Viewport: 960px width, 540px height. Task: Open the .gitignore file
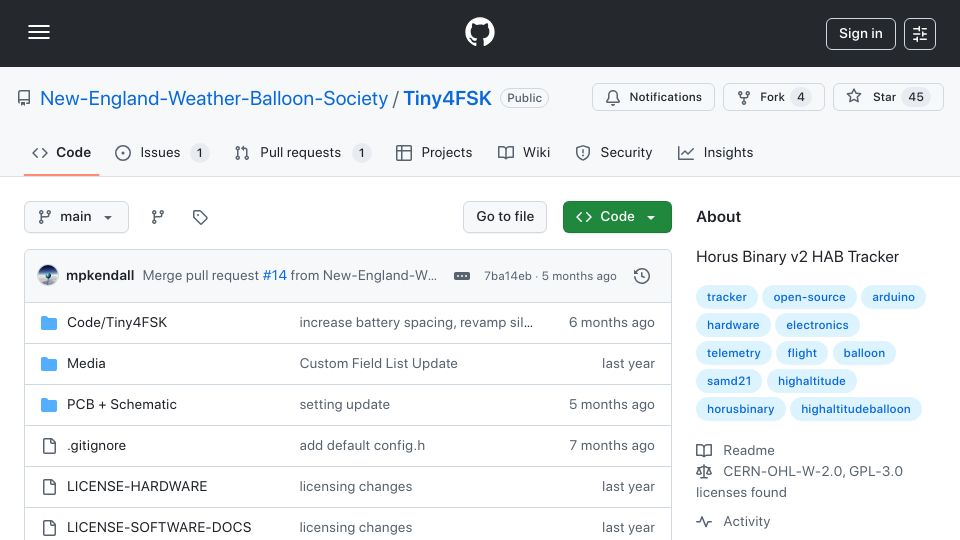tap(97, 446)
